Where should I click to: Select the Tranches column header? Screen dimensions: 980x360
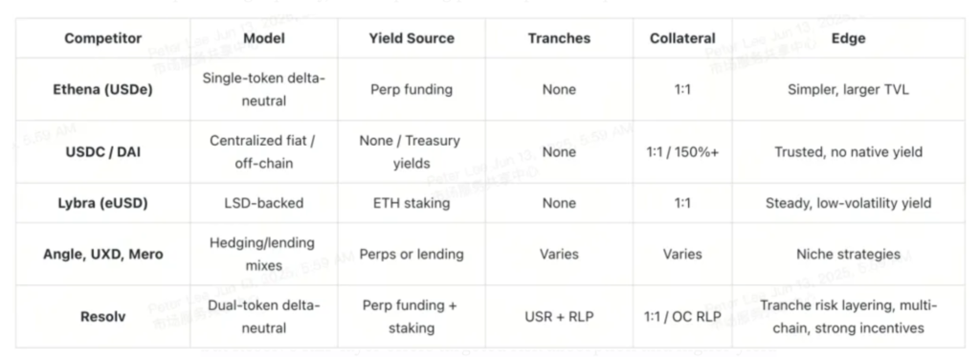pyautogui.click(x=559, y=38)
